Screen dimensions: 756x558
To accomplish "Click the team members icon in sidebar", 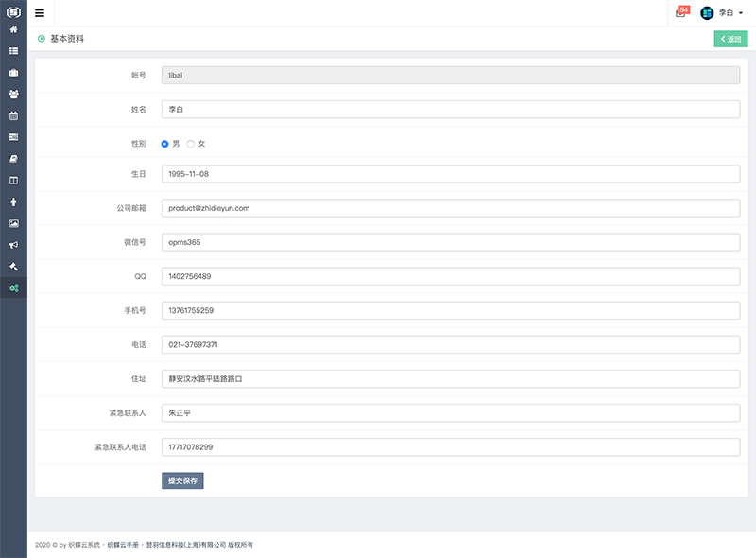I will pos(14,94).
